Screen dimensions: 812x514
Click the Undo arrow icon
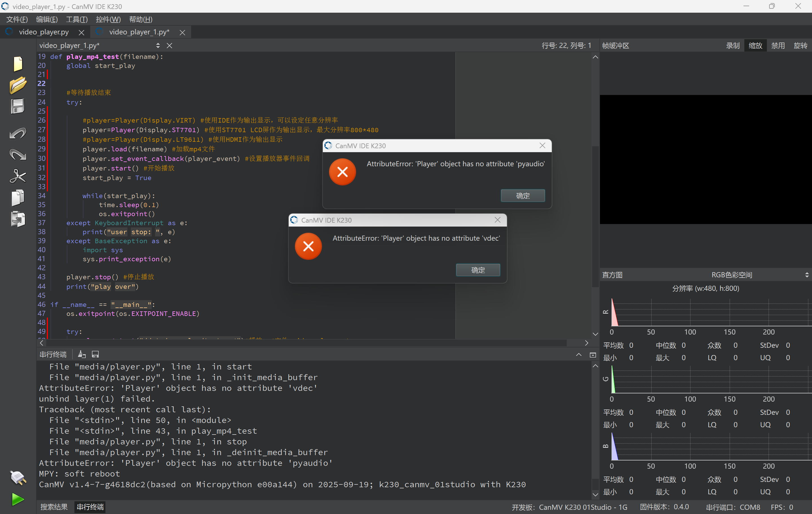coord(18,134)
